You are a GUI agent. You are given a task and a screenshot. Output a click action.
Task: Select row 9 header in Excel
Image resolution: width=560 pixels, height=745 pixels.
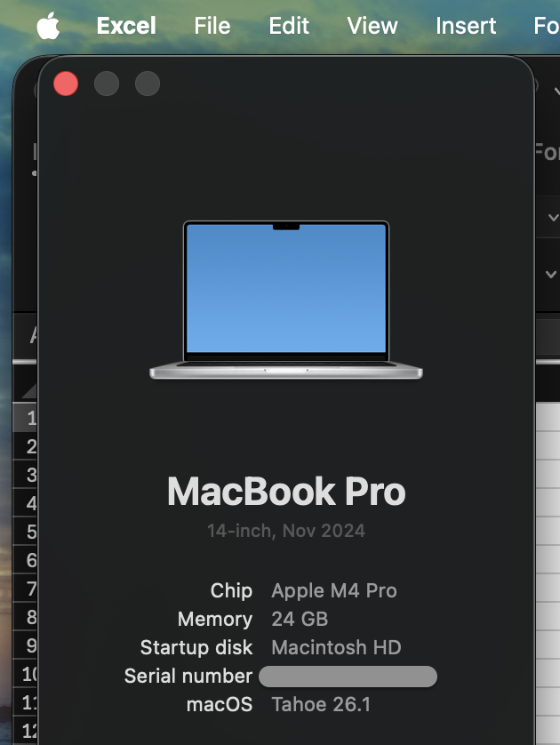click(25, 645)
